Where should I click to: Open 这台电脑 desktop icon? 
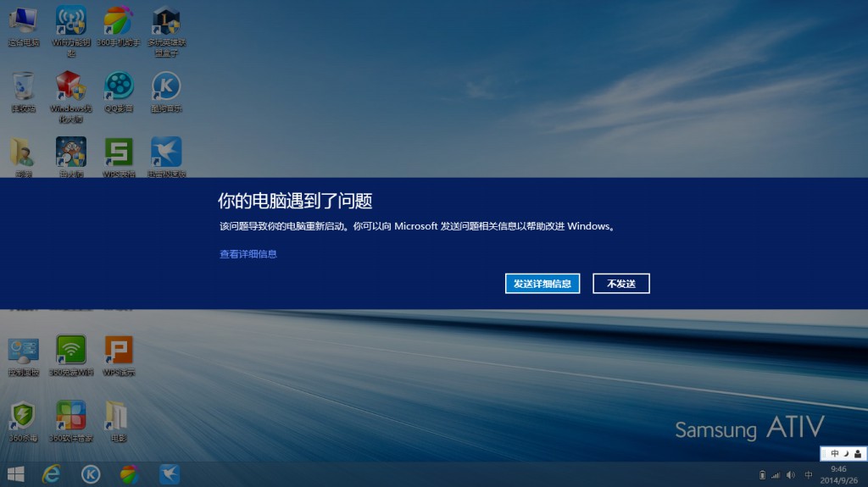[23, 26]
